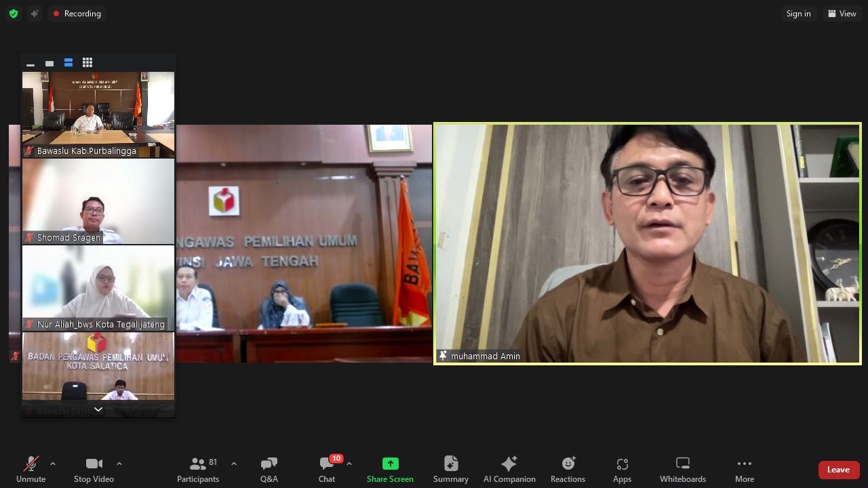
Task: Open the Apps panel
Action: tap(622, 469)
